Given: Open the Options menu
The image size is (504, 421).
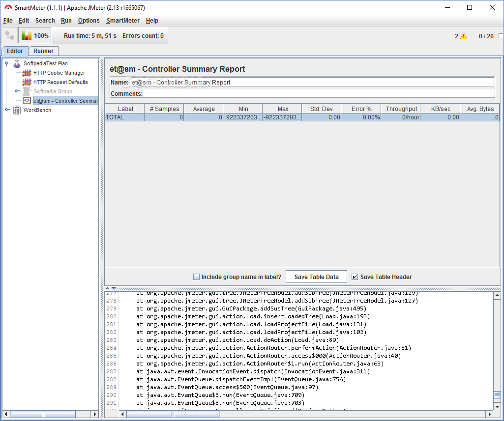Looking at the screenshot, I should pyautogui.click(x=89, y=21).
